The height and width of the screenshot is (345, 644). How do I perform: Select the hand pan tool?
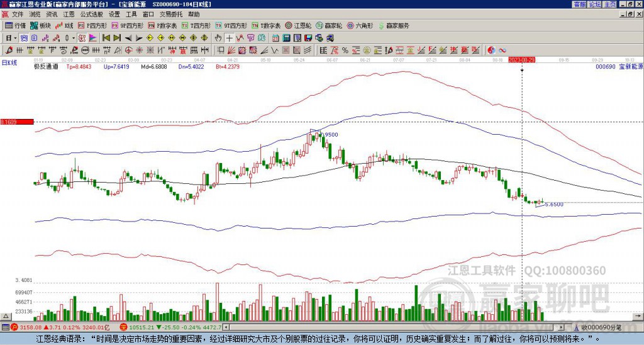click(x=218, y=38)
